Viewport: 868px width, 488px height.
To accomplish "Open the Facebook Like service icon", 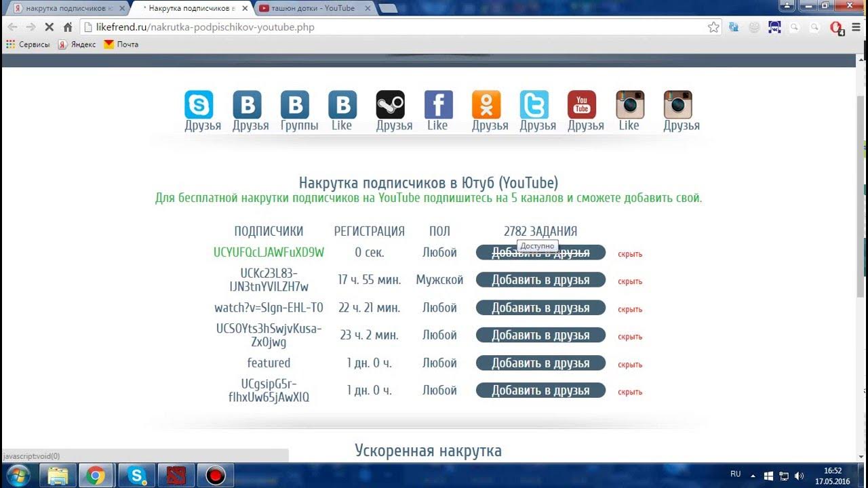I will pos(439,105).
